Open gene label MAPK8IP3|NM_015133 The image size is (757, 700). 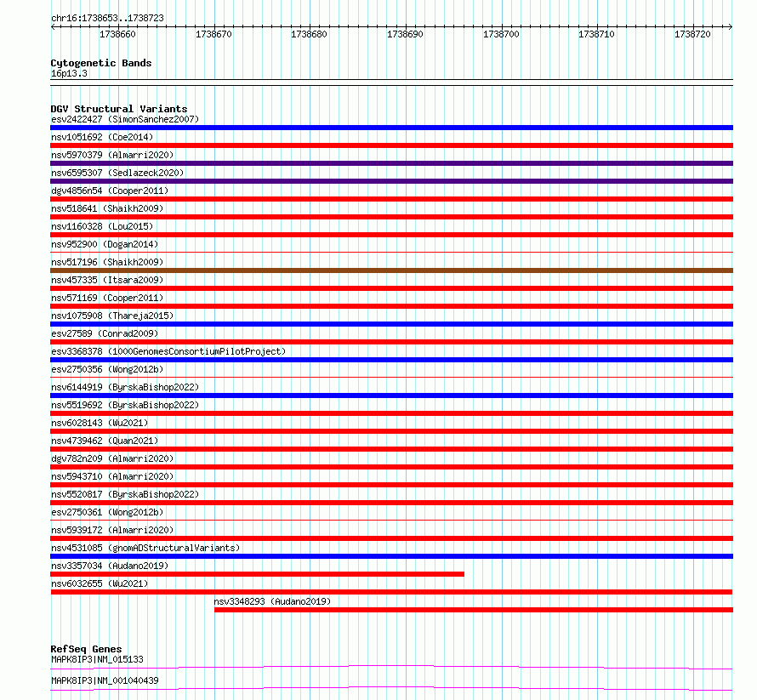pos(97,659)
